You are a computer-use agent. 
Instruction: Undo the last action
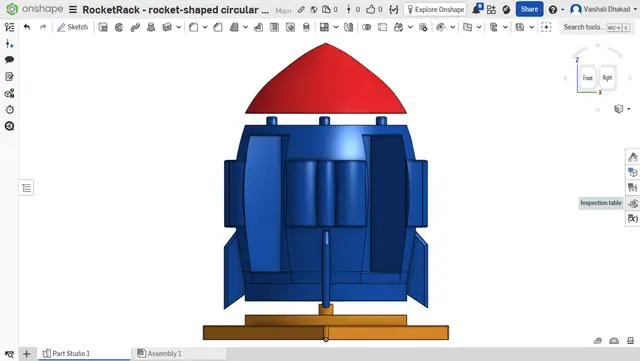pos(27,27)
